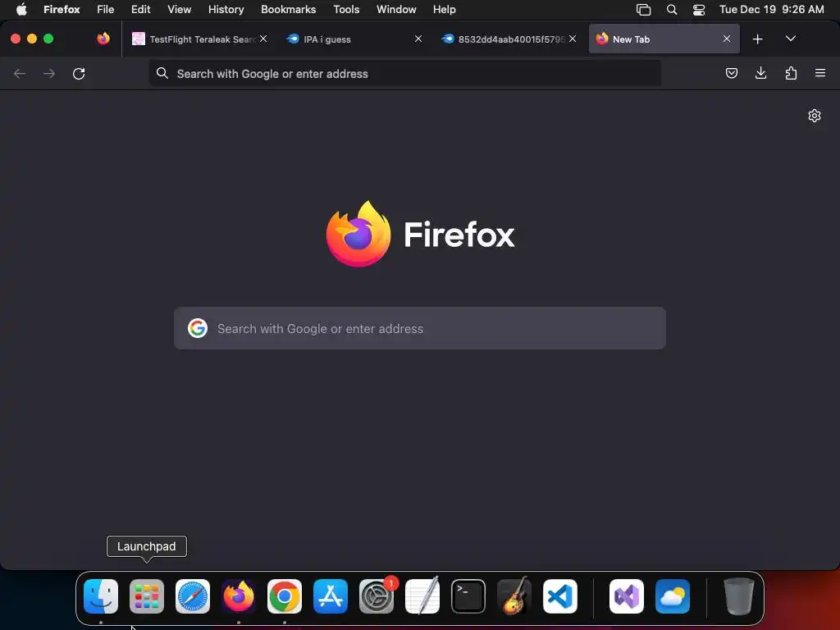Open Launchpad from the Dock

coord(147,596)
